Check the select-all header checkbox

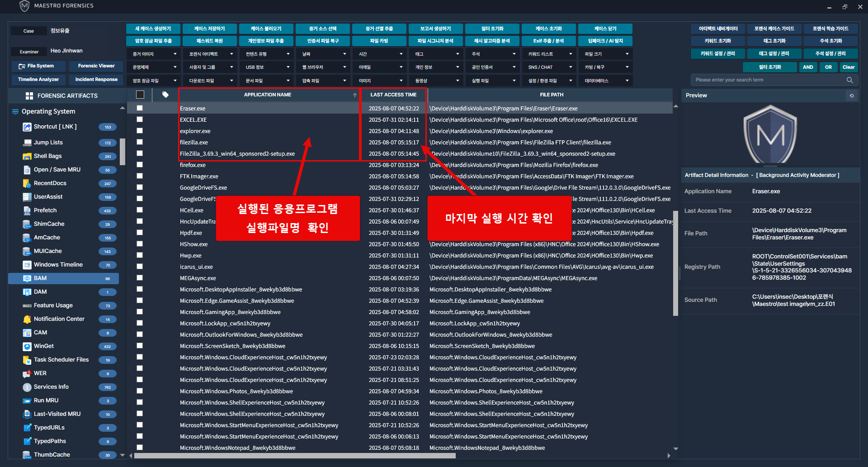pyautogui.click(x=140, y=95)
